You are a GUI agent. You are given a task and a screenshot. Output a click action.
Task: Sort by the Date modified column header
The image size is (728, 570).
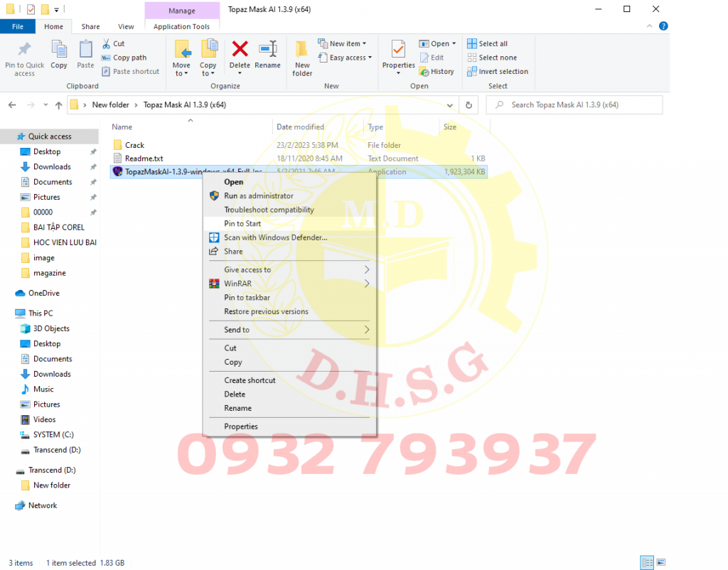tap(318, 127)
